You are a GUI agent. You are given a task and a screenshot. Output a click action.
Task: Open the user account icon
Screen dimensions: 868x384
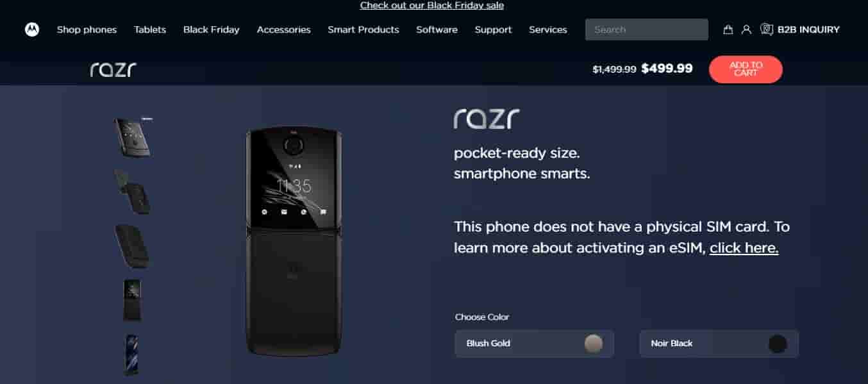[x=746, y=29]
